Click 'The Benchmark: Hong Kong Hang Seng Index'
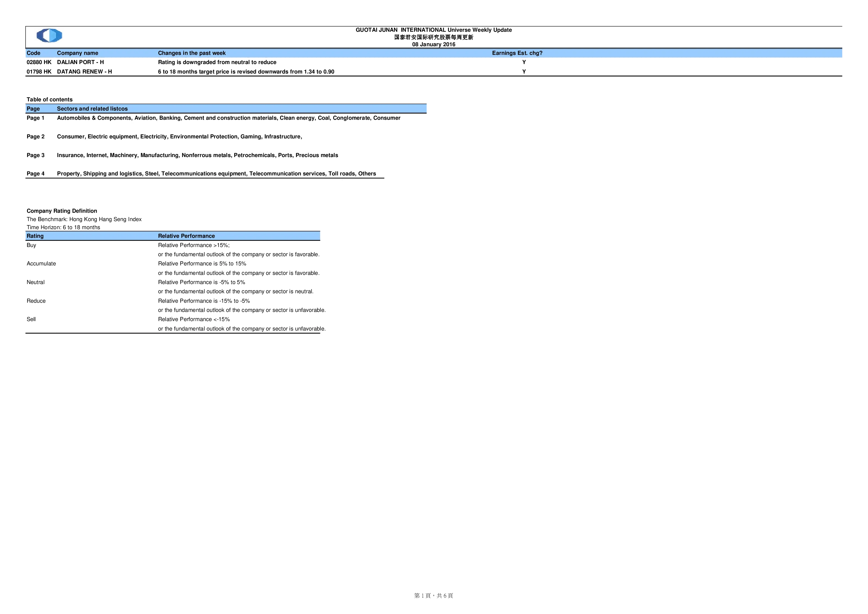Viewport: 868px width, 614px height. click(84, 219)
